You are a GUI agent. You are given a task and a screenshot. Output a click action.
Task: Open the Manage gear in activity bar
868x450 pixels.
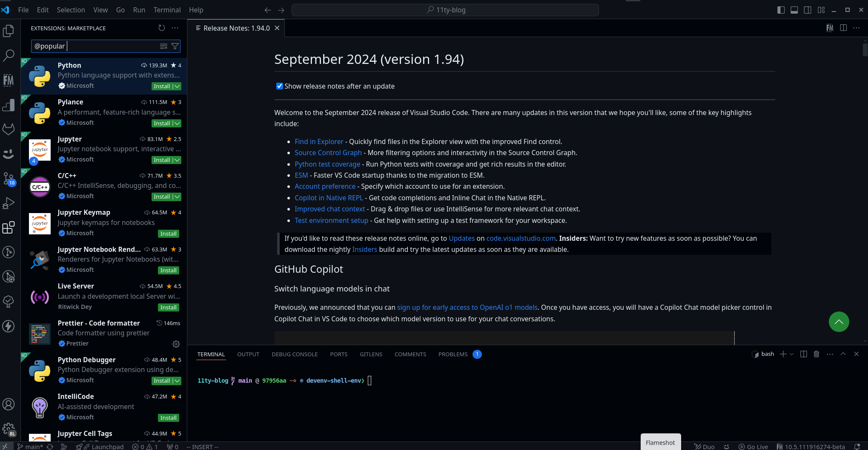click(9, 429)
